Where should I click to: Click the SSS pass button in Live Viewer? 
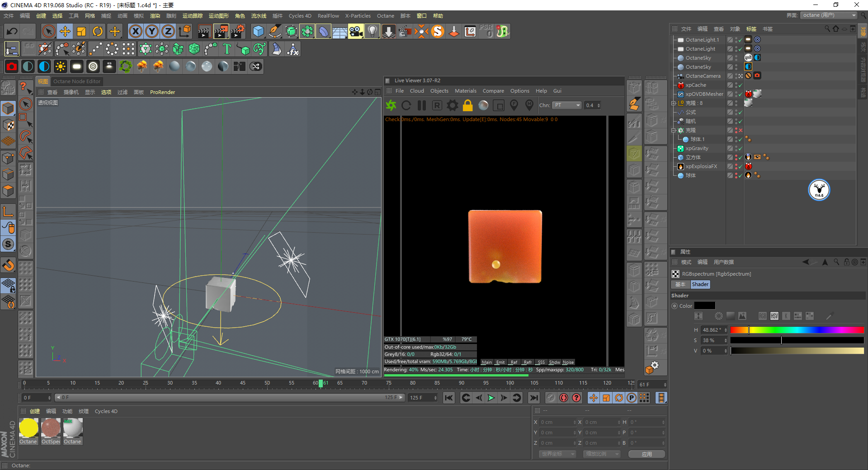coord(541,362)
